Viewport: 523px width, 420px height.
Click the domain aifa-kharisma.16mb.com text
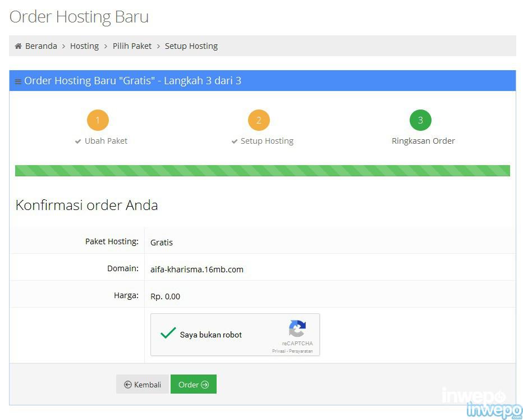197,270
